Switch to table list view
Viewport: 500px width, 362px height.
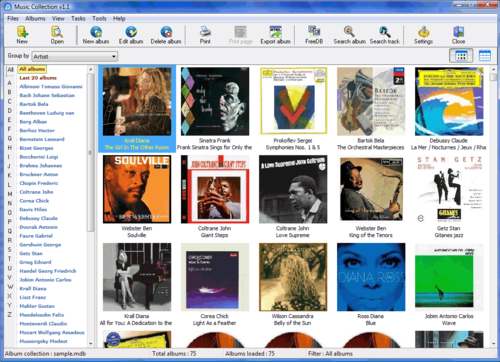pyautogui.click(x=485, y=56)
